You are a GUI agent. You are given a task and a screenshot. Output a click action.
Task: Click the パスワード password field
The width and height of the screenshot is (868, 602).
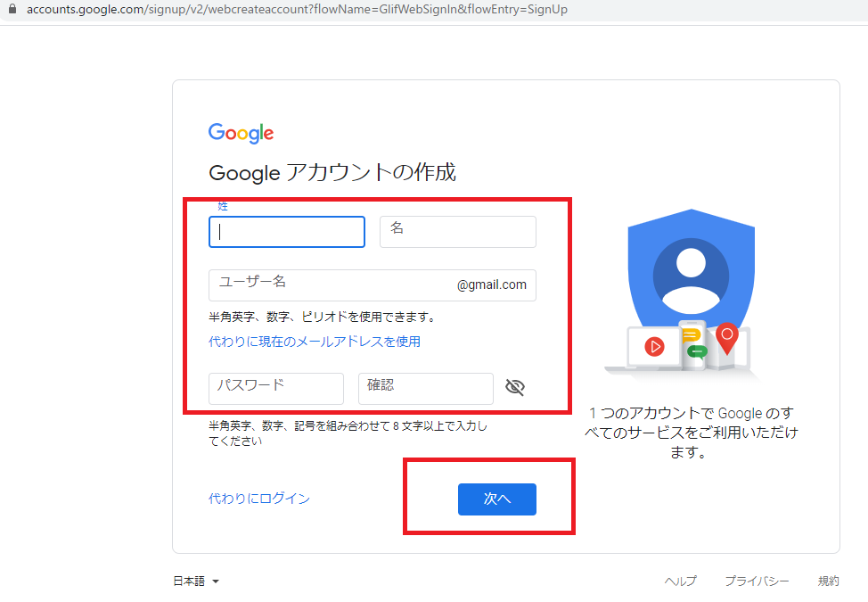(x=276, y=388)
